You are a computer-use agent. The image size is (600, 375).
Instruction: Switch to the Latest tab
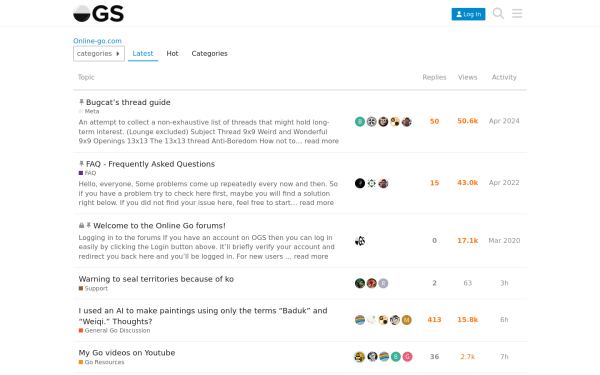(143, 54)
